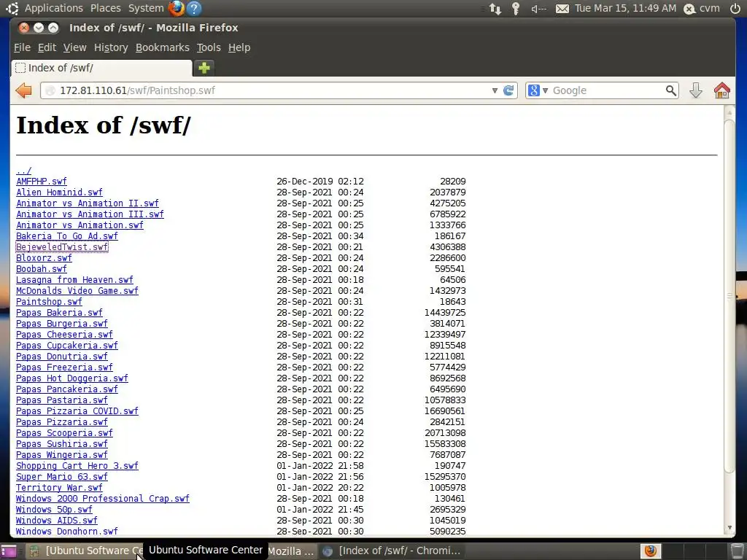Screen dimensions: 747x560
Task: Open Boobah.swf link
Action: pyautogui.click(x=42, y=269)
